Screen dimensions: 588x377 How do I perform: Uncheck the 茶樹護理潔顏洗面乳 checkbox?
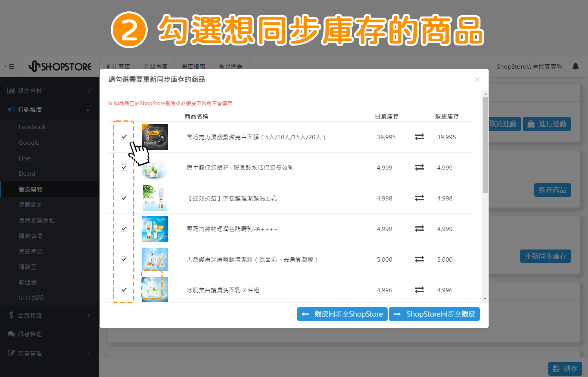(124, 198)
